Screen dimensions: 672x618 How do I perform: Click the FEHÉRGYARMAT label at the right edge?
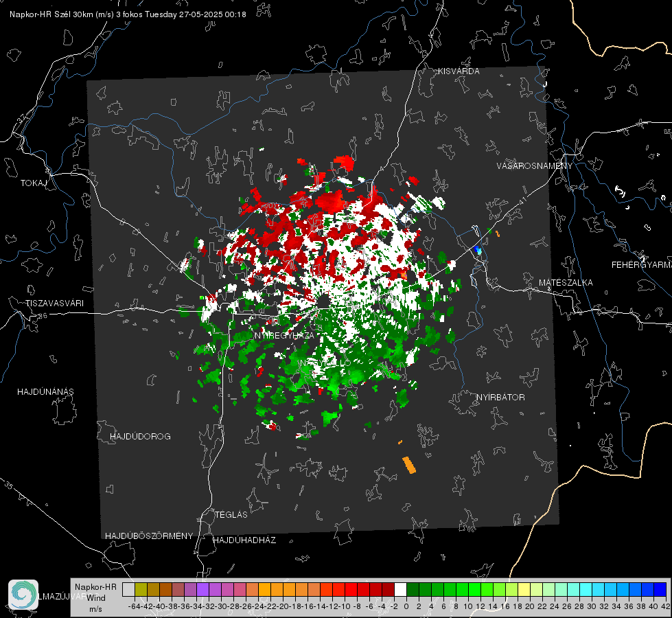click(x=642, y=265)
